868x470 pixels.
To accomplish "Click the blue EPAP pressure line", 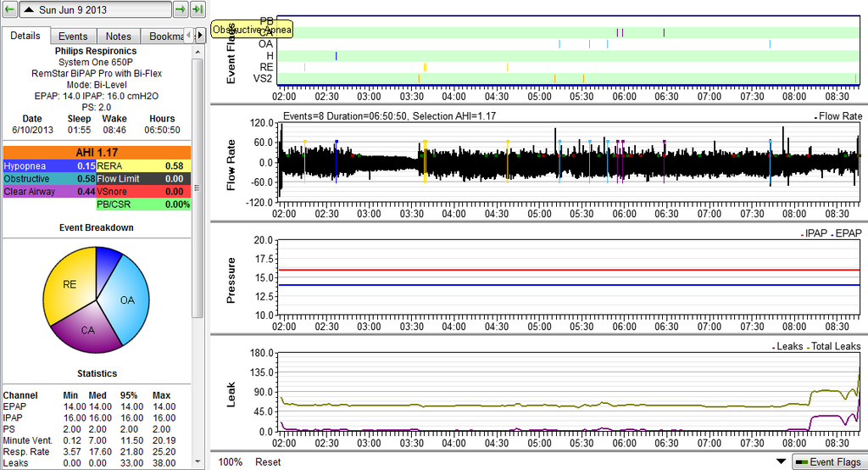I will point(567,285).
